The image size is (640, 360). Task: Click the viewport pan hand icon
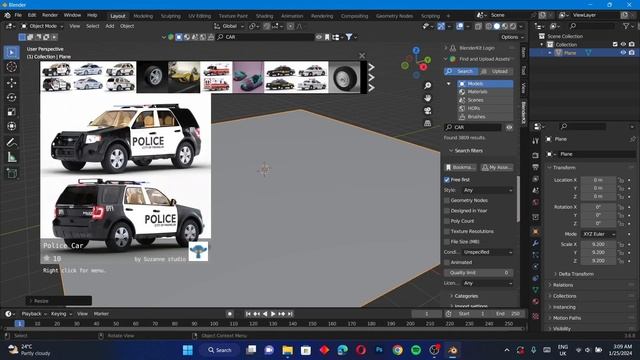click(427, 98)
